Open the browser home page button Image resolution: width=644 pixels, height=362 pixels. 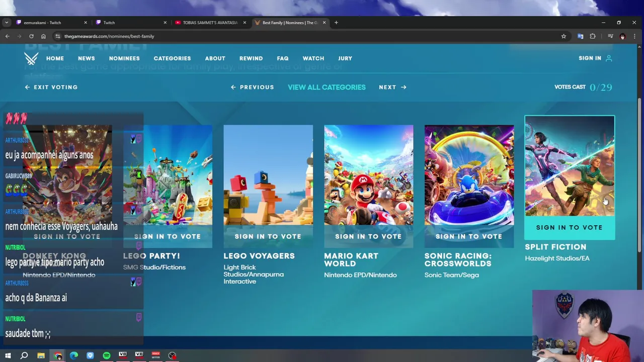(43, 36)
